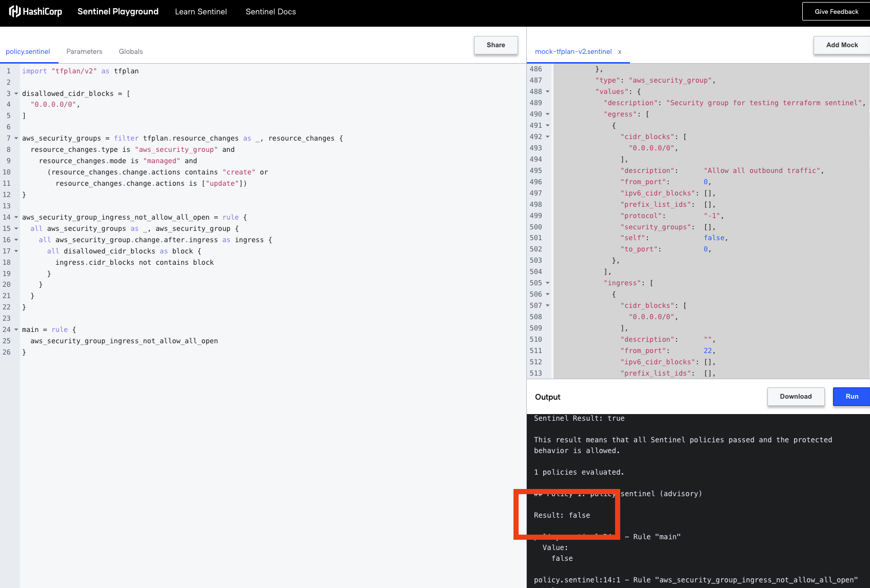Collapse the fold arrow at line 24
This screenshot has width=870, height=588.
coord(16,330)
